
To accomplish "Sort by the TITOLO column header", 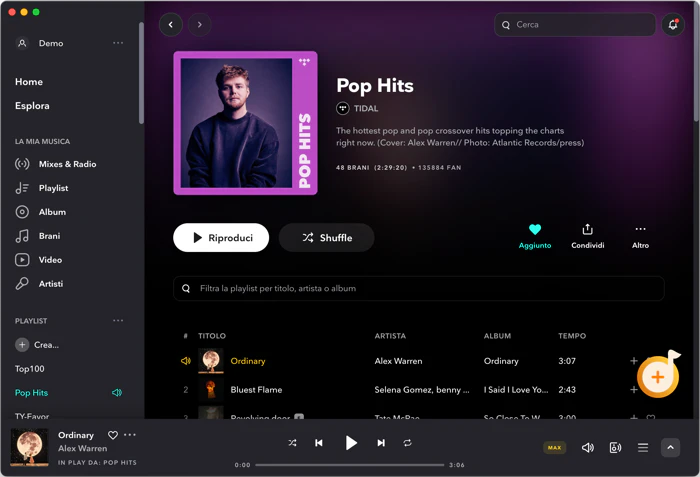I will (212, 336).
